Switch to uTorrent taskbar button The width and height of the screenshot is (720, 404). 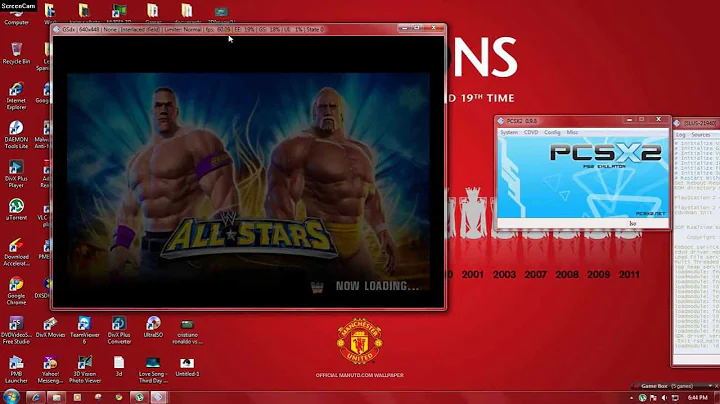pyautogui.click(x=139, y=397)
